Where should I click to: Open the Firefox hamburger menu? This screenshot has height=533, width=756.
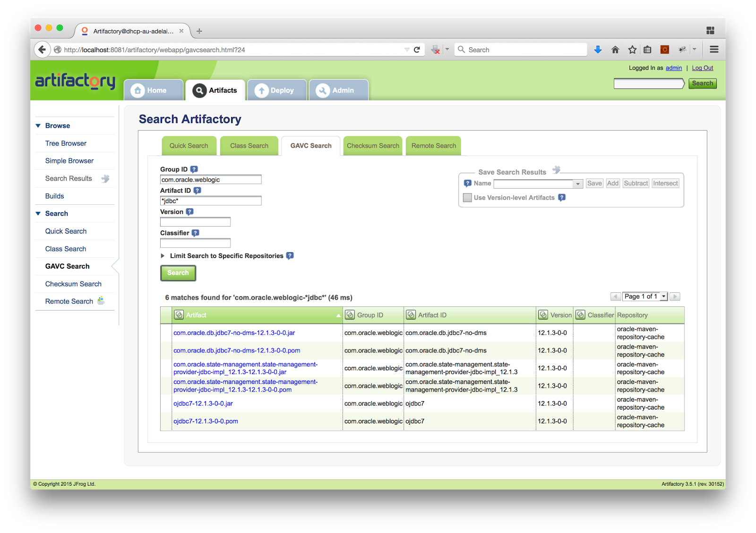(714, 50)
